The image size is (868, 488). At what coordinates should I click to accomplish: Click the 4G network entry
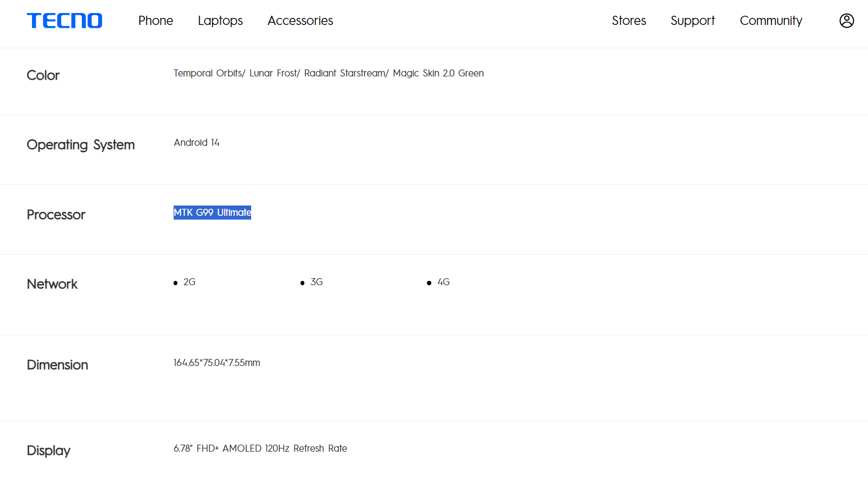click(x=443, y=282)
